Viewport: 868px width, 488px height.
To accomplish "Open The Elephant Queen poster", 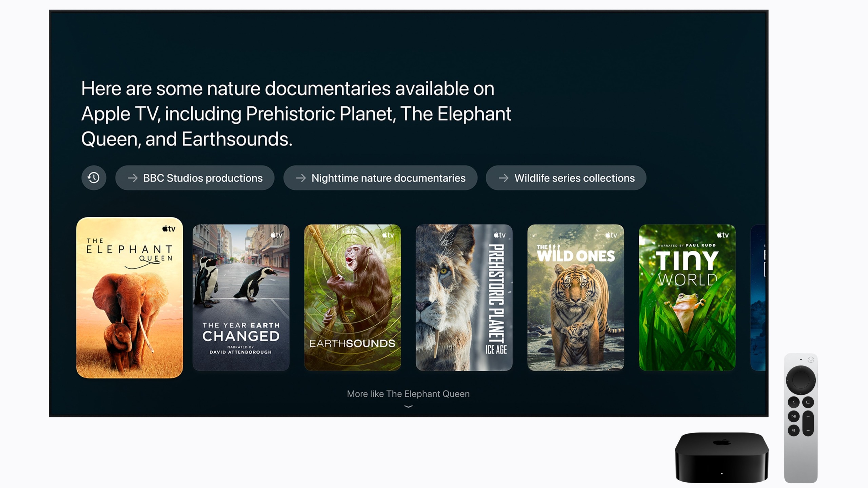I will (x=130, y=298).
